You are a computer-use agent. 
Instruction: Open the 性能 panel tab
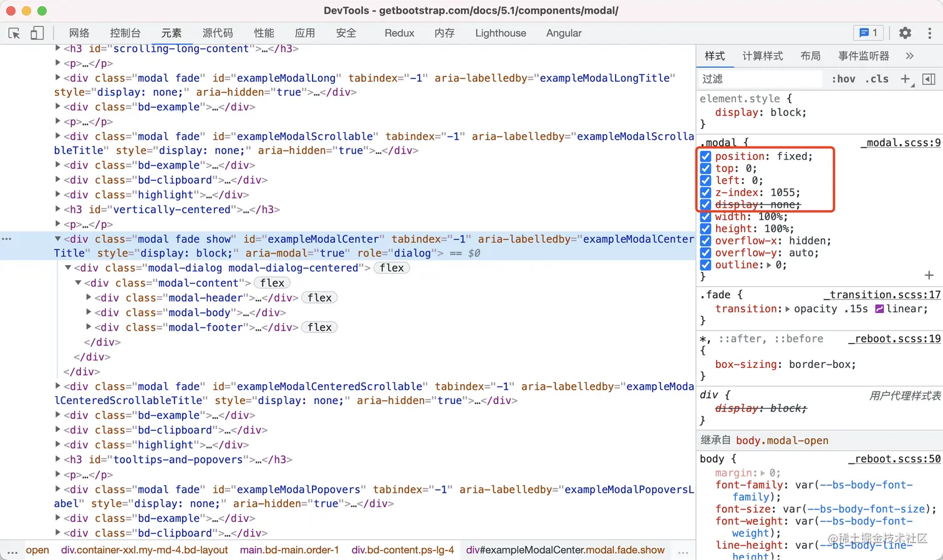pos(264,33)
